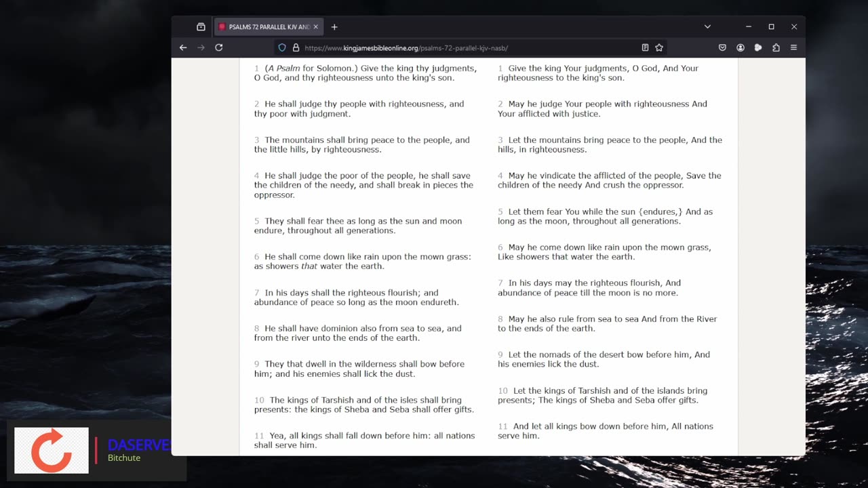Image resolution: width=868 pixels, height=488 pixels.
Task: Click KJV verse 10 'The kings of Tarshish and of the isles'
Action: click(364, 405)
